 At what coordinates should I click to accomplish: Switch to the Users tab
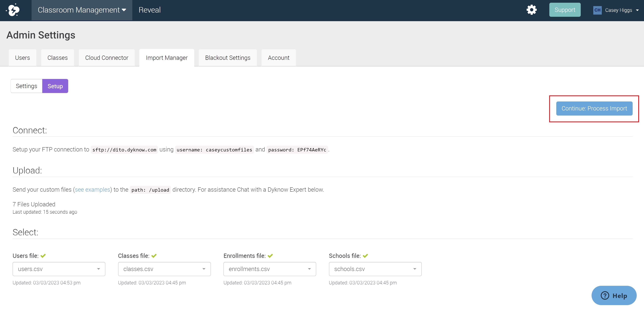[x=23, y=58]
